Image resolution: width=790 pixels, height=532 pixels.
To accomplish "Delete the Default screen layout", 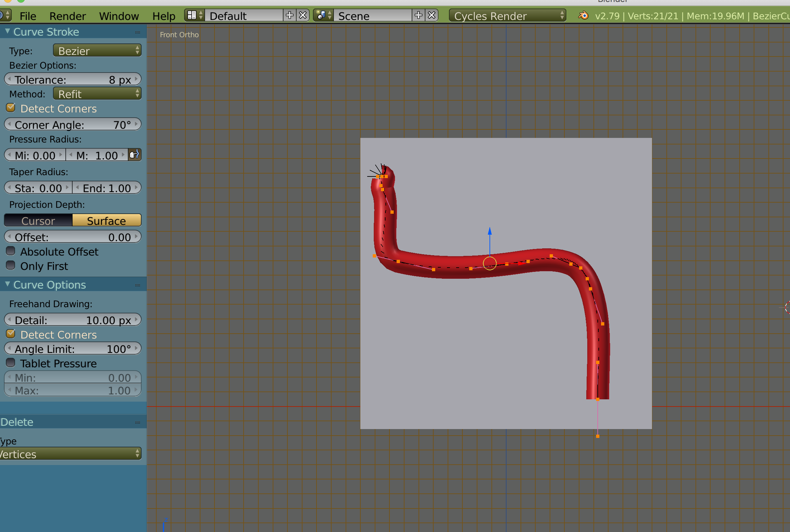I will pyautogui.click(x=302, y=16).
